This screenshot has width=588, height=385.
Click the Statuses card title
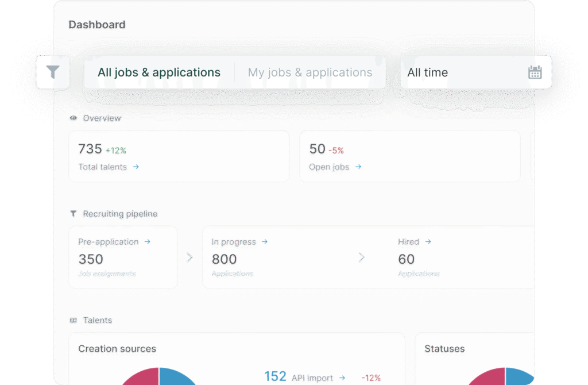click(444, 349)
